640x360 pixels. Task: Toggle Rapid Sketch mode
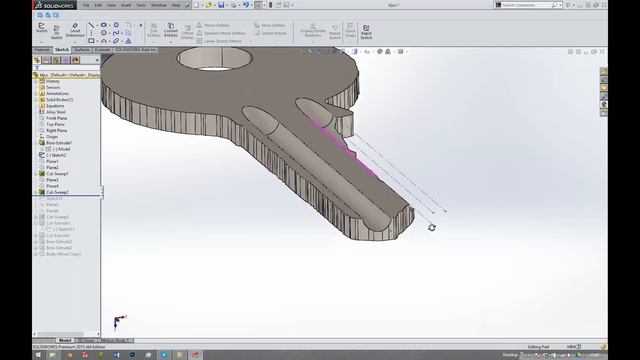point(366,32)
